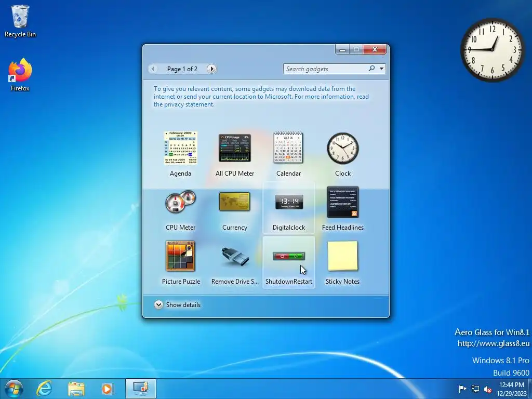Viewport: 532px width, 399px height.
Task: Go to next gadgets page
Action: [x=212, y=69]
